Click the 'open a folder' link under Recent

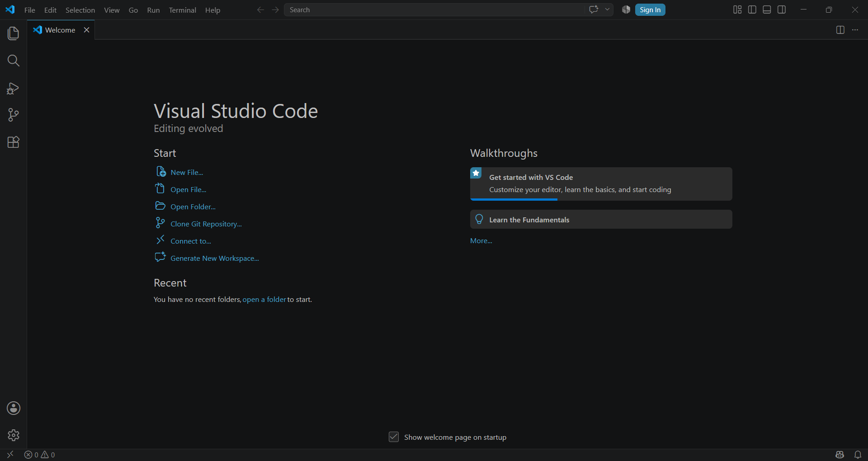coord(264,299)
